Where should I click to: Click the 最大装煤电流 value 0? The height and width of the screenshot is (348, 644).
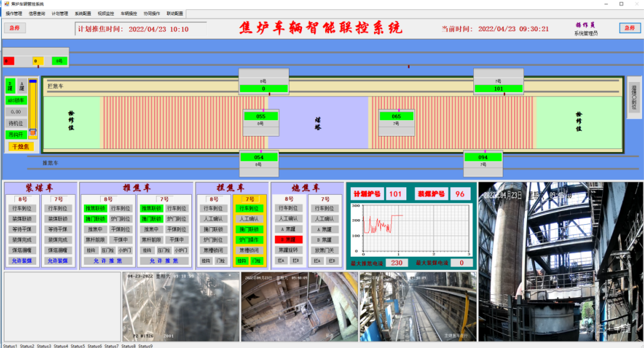tap(461, 262)
